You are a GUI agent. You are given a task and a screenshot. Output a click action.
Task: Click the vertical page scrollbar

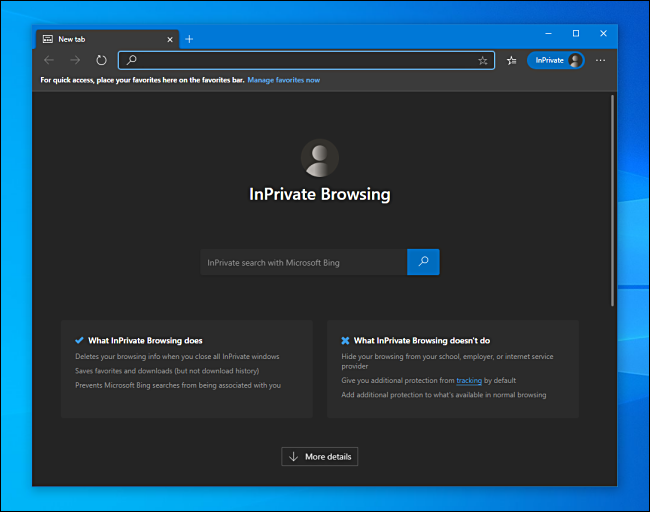coord(612,200)
